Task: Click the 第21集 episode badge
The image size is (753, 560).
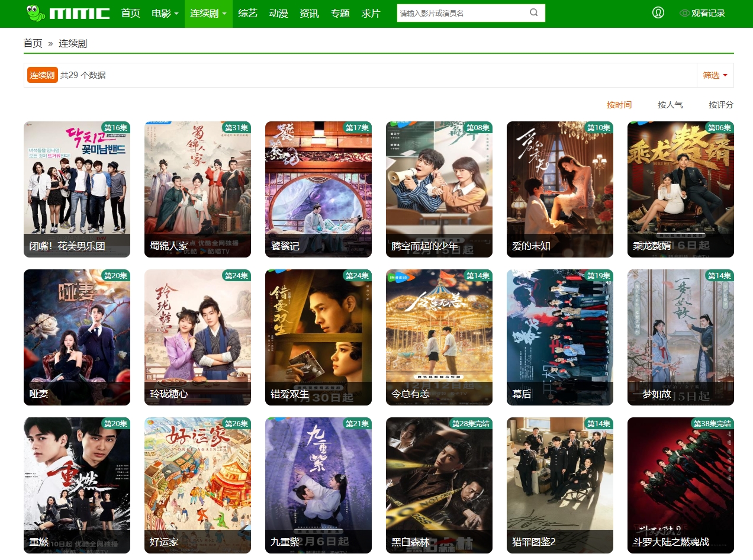Action: pos(357,423)
